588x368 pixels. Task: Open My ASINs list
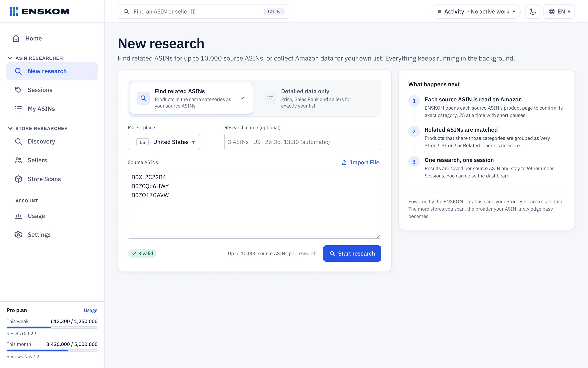coord(52,109)
